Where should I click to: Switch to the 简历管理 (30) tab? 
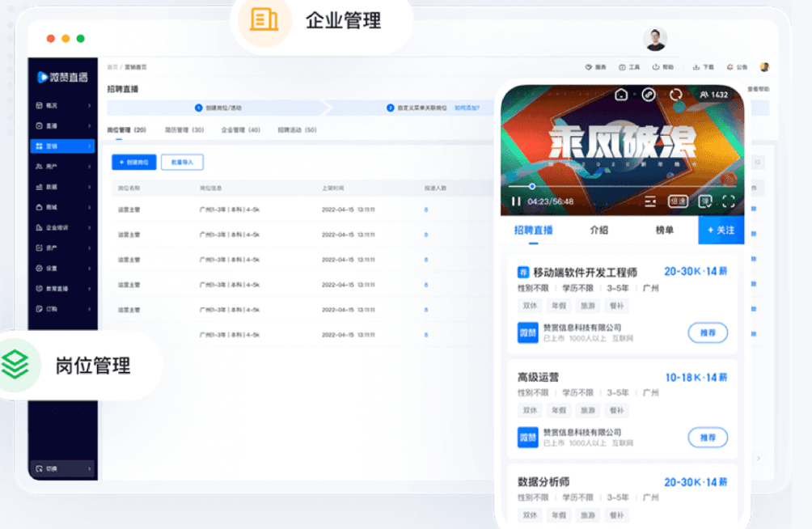[184, 129]
